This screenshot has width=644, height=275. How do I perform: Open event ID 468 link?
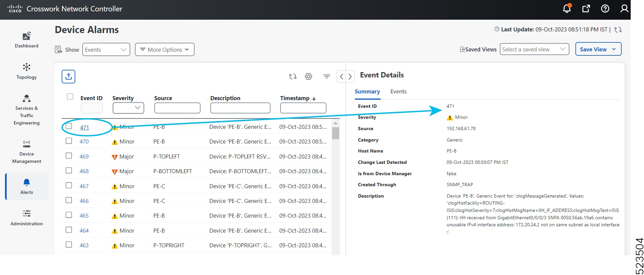(84, 171)
